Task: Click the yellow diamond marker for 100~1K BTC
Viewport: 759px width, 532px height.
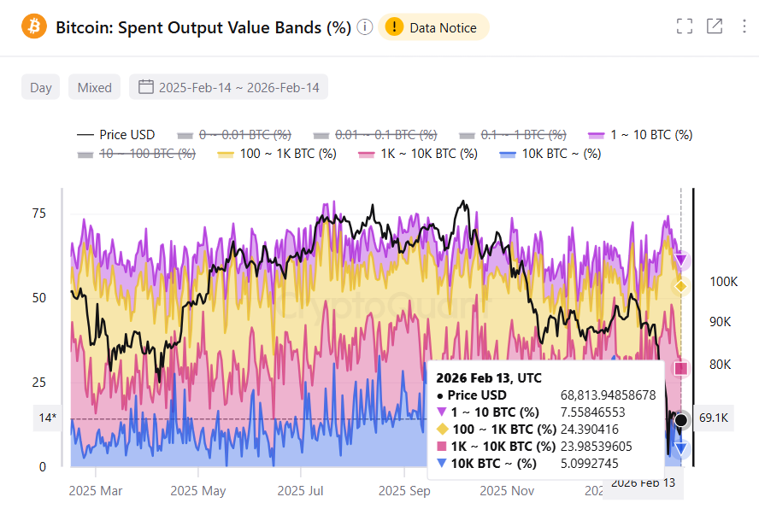Action: (x=680, y=286)
